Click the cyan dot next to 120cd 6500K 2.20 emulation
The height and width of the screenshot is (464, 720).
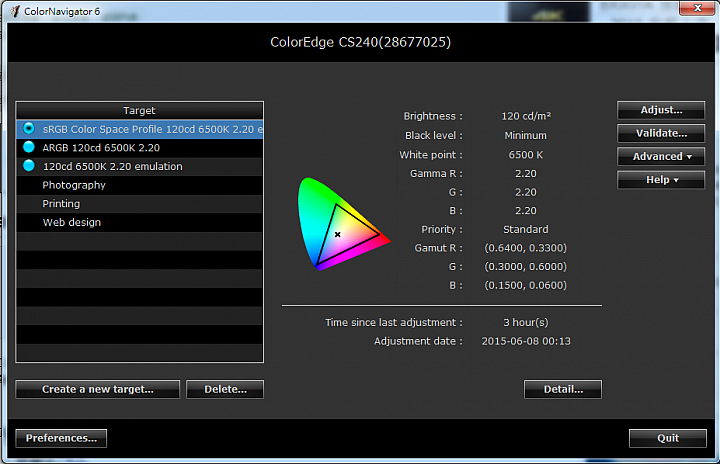click(29, 165)
